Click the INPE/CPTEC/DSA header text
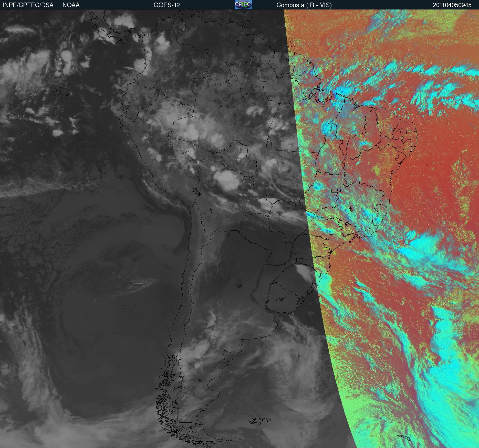The width and height of the screenshot is (479, 448). [28, 5]
